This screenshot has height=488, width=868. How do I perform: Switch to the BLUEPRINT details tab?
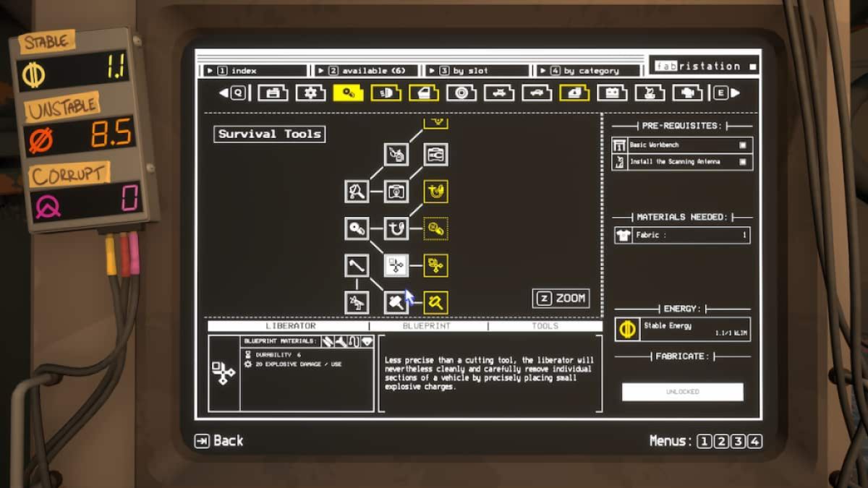(427, 326)
